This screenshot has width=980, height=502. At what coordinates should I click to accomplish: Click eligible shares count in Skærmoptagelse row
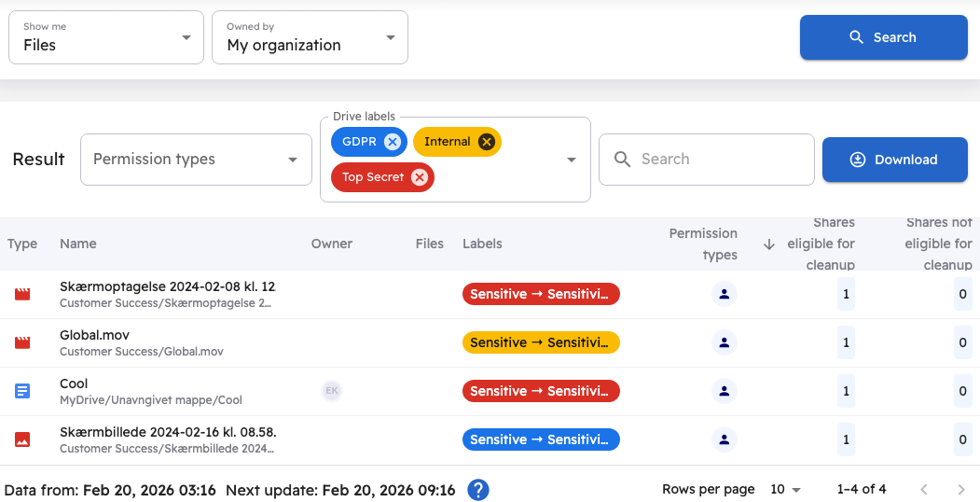point(847,295)
